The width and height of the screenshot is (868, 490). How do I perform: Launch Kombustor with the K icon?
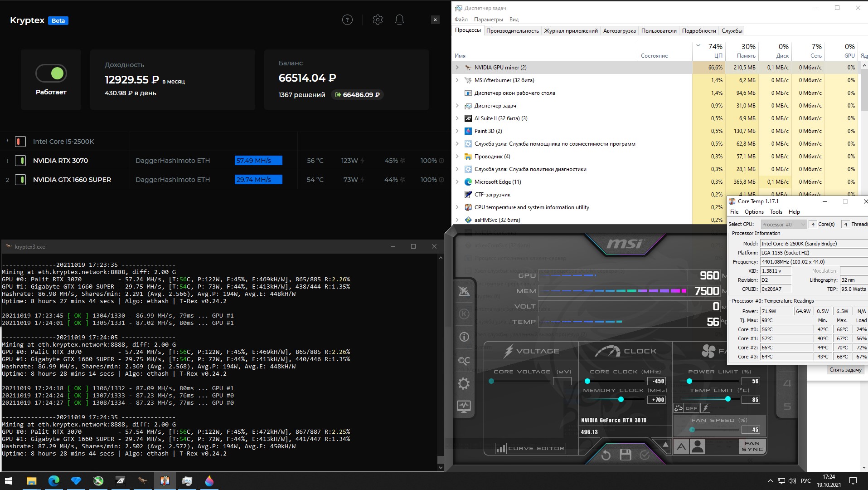pyautogui.click(x=464, y=314)
